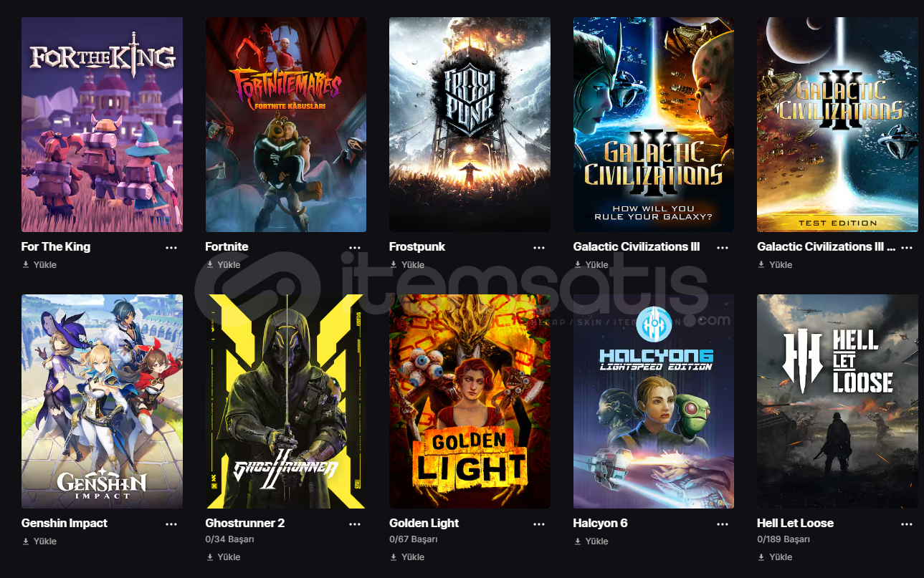Open the Galactic Civilizations III title

point(637,246)
